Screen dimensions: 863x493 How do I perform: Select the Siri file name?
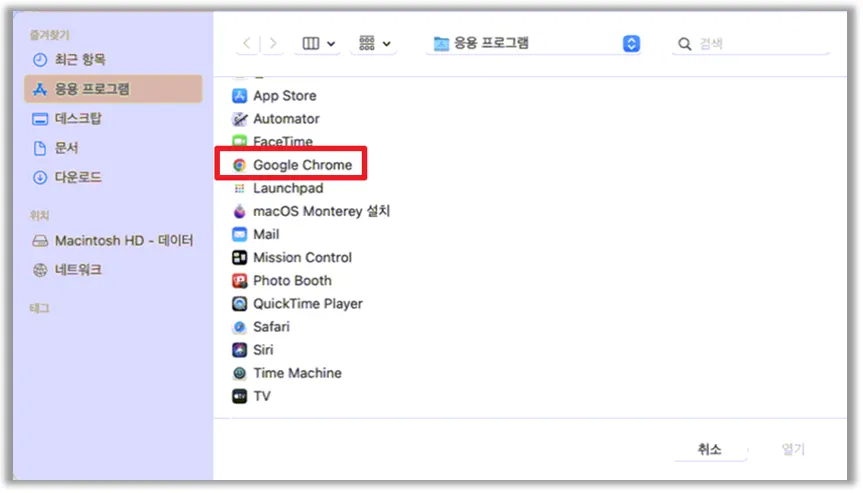click(263, 350)
